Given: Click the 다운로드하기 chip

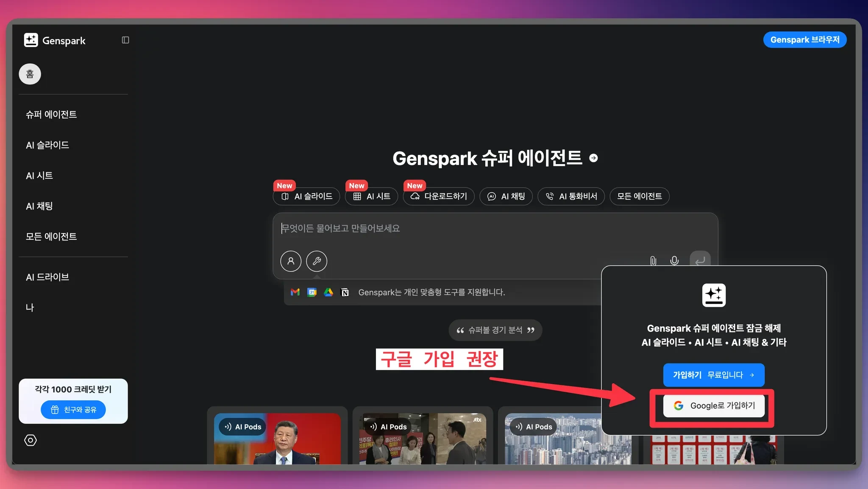Looking at the screenshot, I should pos(439,196).
